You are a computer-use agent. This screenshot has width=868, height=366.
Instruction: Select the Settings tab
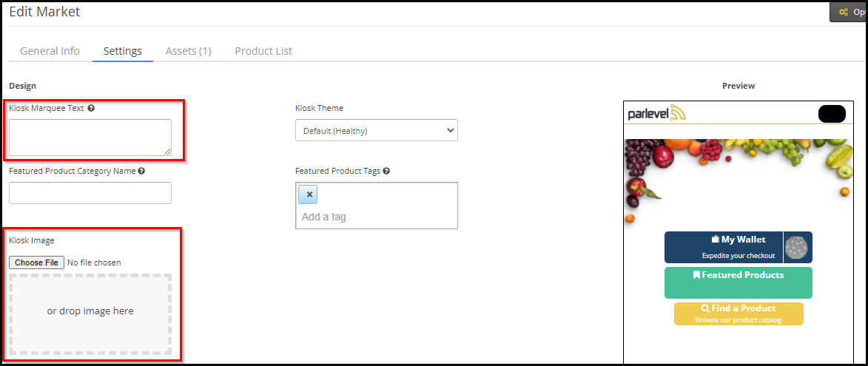[x=123, y=51]
